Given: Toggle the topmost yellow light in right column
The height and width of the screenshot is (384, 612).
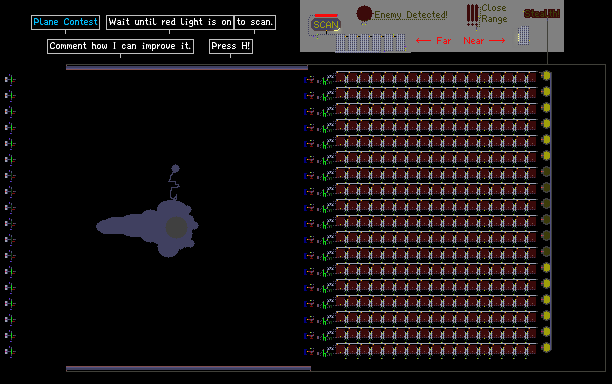Looking at the screenshot, I should (546, 75).
